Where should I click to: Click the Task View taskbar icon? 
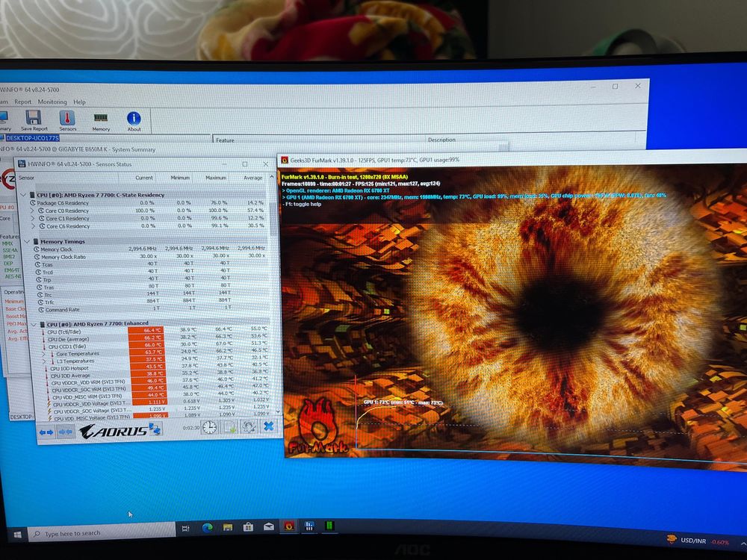[186, 528]
